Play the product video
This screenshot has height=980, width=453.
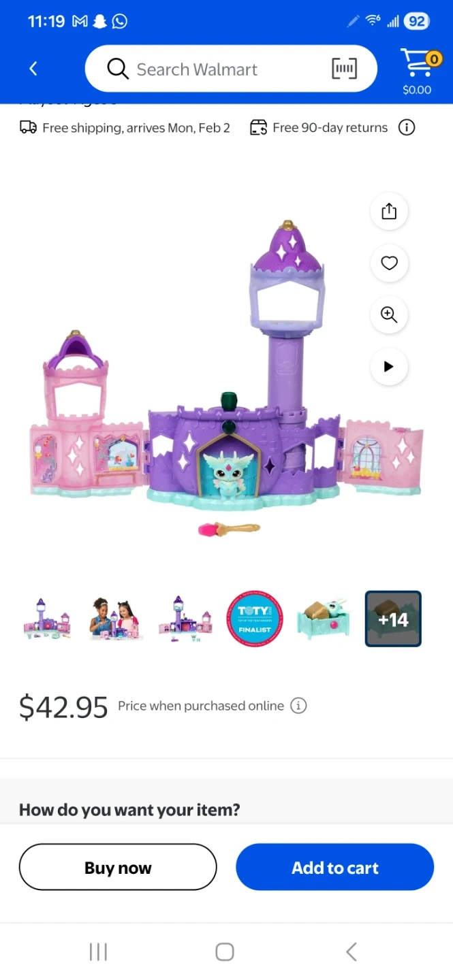389,367
